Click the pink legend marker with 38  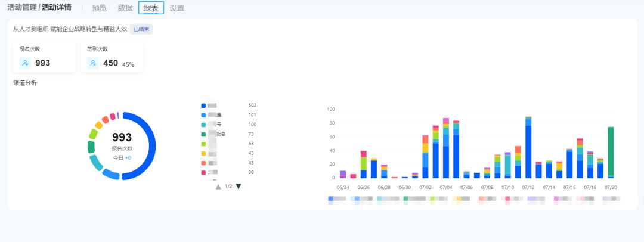tap(203, 173)
